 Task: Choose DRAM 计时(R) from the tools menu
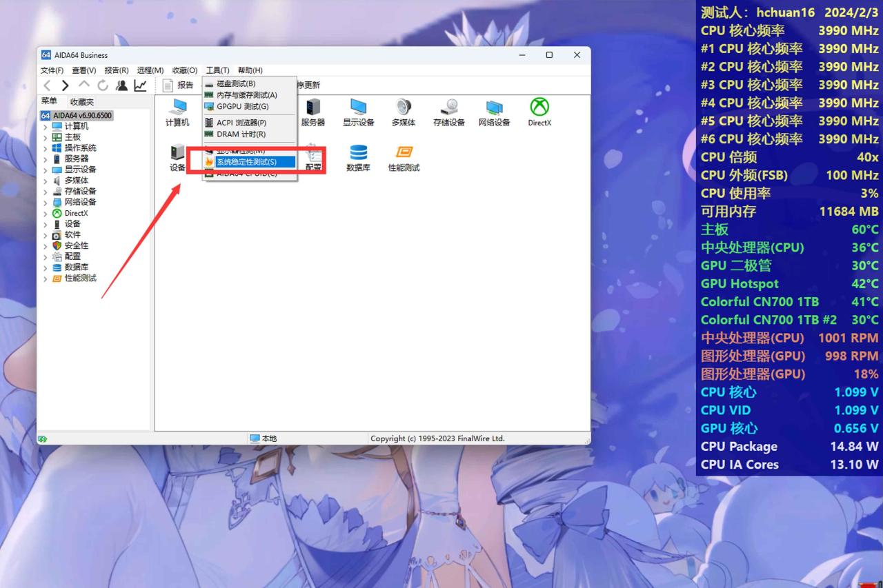tap(250, 134)
